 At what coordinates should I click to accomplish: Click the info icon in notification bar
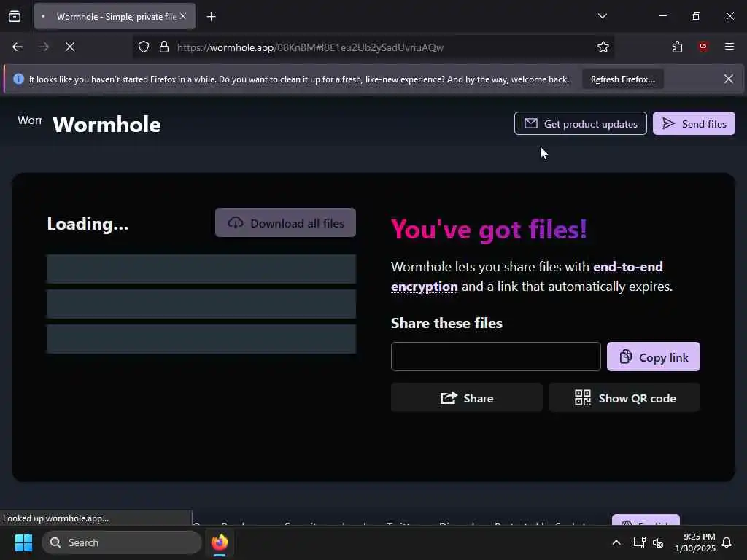pyautogui.click(x=18, y=79)
